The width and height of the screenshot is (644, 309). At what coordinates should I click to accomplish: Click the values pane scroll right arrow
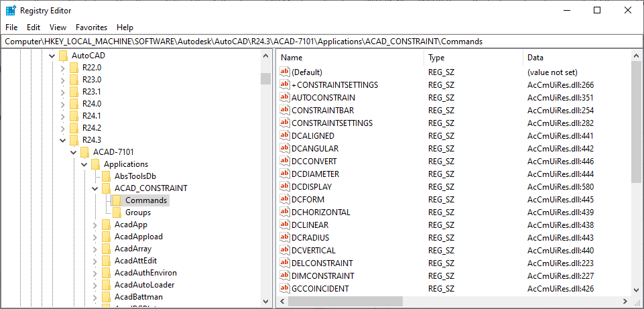[x=627, y=301]
